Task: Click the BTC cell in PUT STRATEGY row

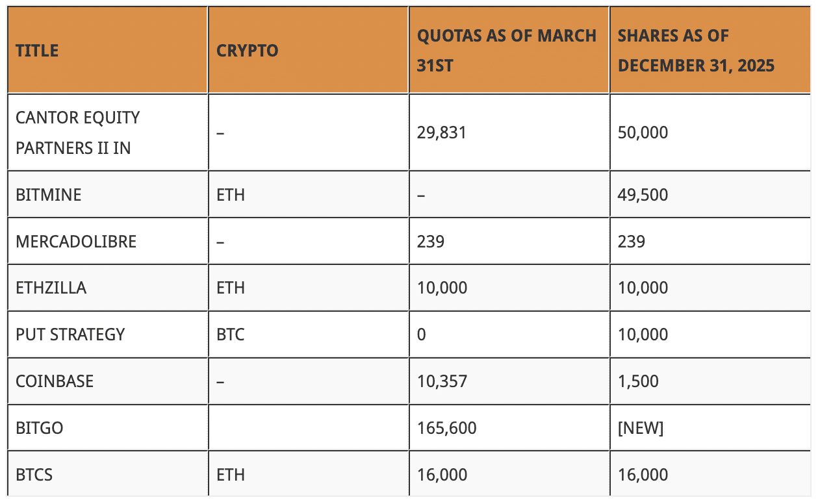Action: tap(231, 334)
